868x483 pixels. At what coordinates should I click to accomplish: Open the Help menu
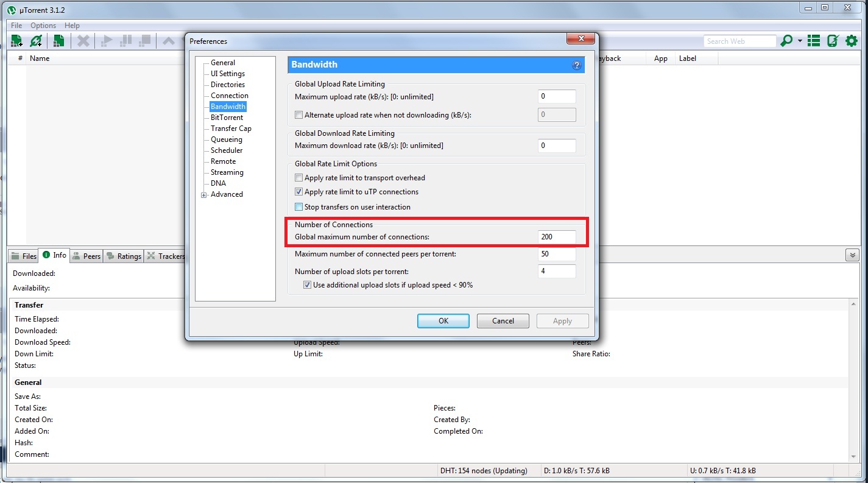point(72,26)
